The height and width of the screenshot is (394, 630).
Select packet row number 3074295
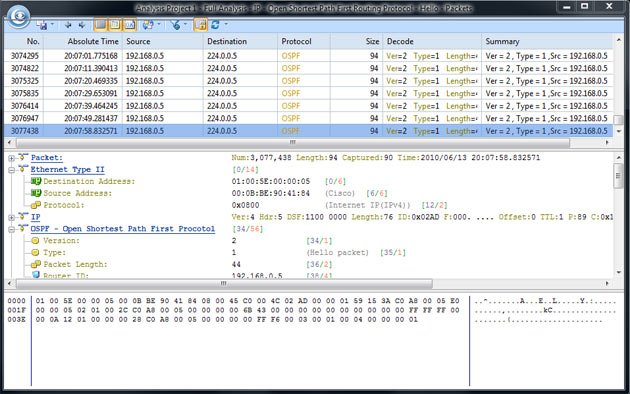(309, 56)
